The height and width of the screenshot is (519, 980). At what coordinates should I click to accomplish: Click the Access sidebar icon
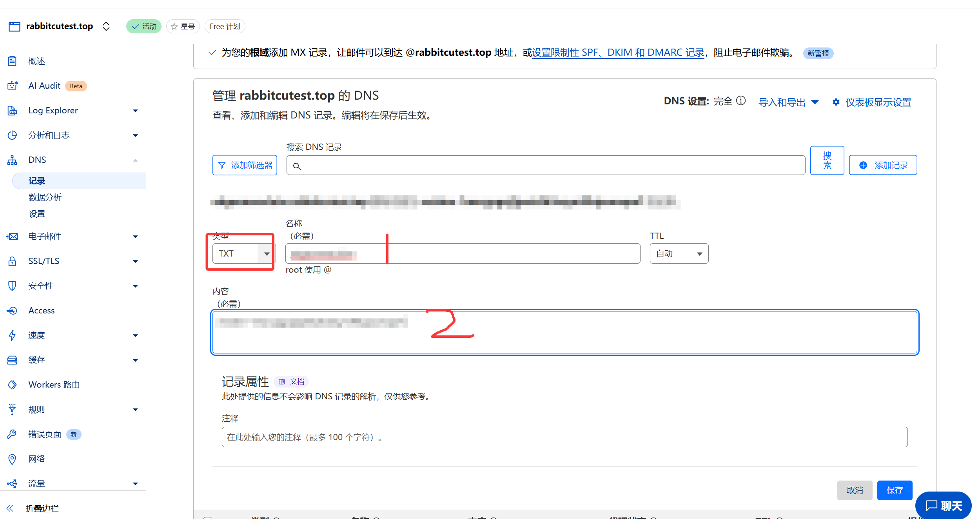pos(12,311)
